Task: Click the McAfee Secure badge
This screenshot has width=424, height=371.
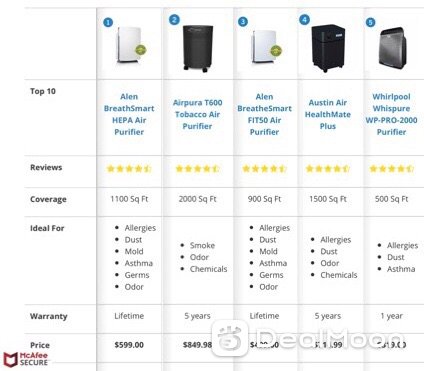Action: [x=26, y=359]
